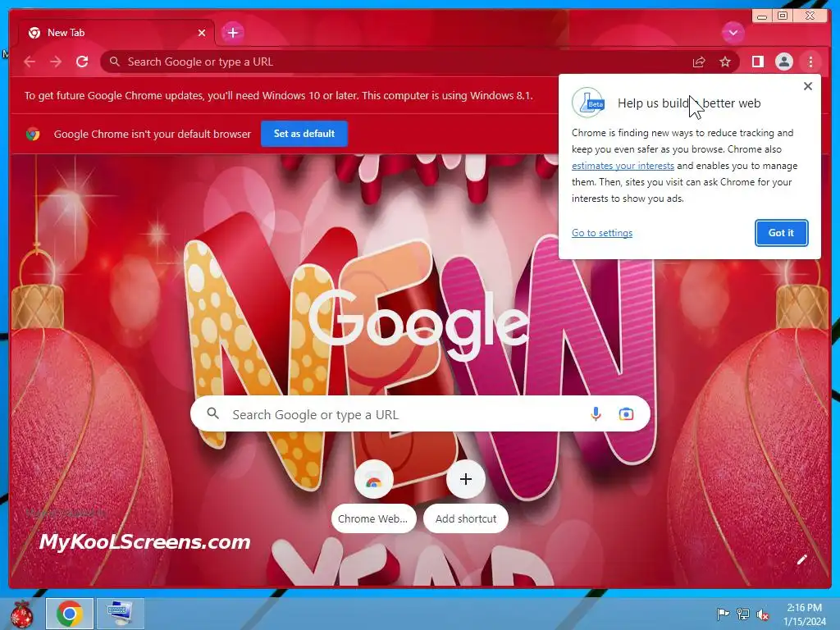Click the Add shortcut plus icon
Image resolution: width=840 pixels, height=630 pixels.
pyautogui.click(x=466, y=479)
